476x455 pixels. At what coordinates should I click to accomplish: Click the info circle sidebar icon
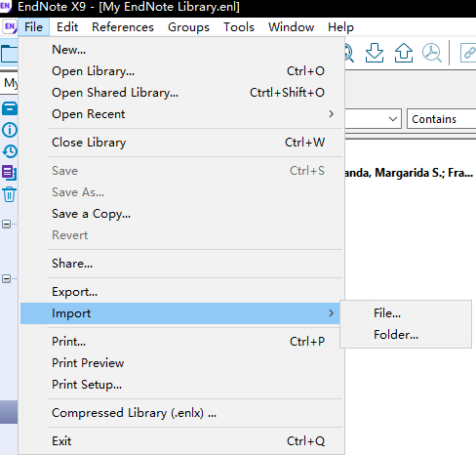tap(10, 130)
